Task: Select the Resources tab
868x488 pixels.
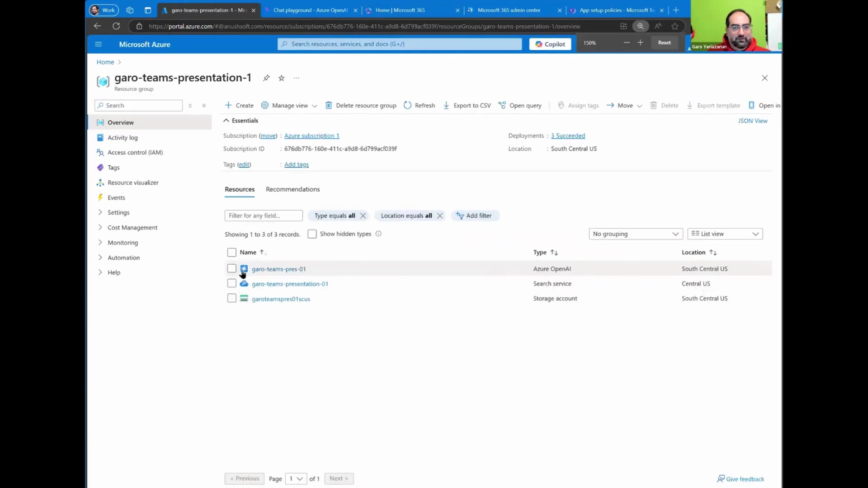Action: [x=240, y=189]
